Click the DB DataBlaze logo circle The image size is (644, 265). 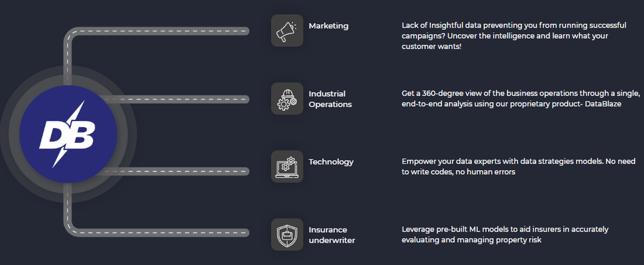point(68,134)
